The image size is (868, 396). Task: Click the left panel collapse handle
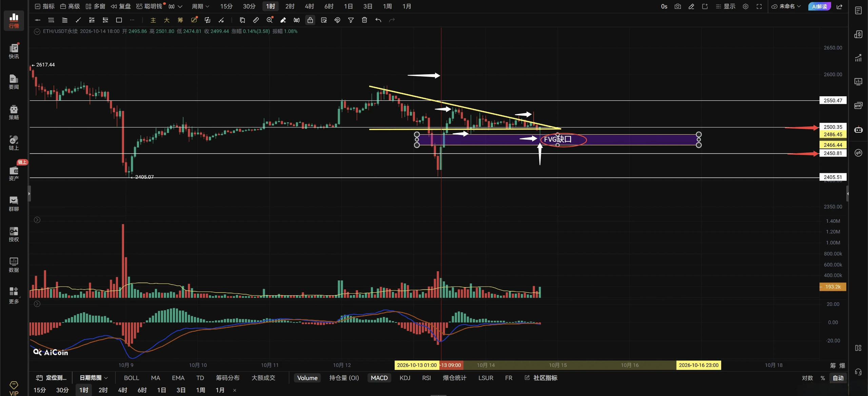(29, 194)
